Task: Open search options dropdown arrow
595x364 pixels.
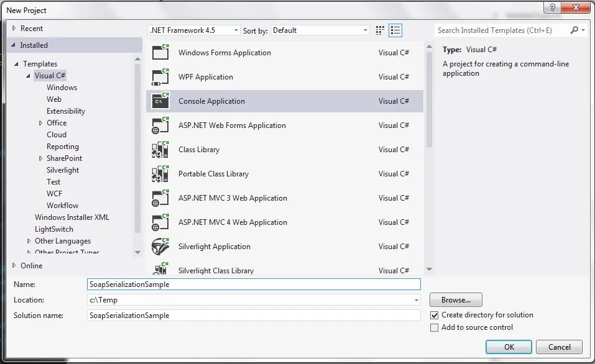Action: pos(583,30)
